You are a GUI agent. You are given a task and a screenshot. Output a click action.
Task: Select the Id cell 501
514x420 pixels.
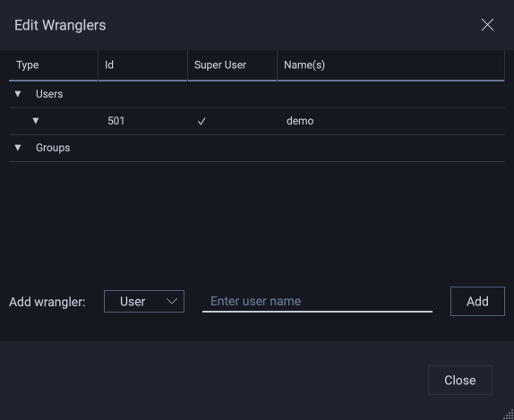click(x=116, y=121)
